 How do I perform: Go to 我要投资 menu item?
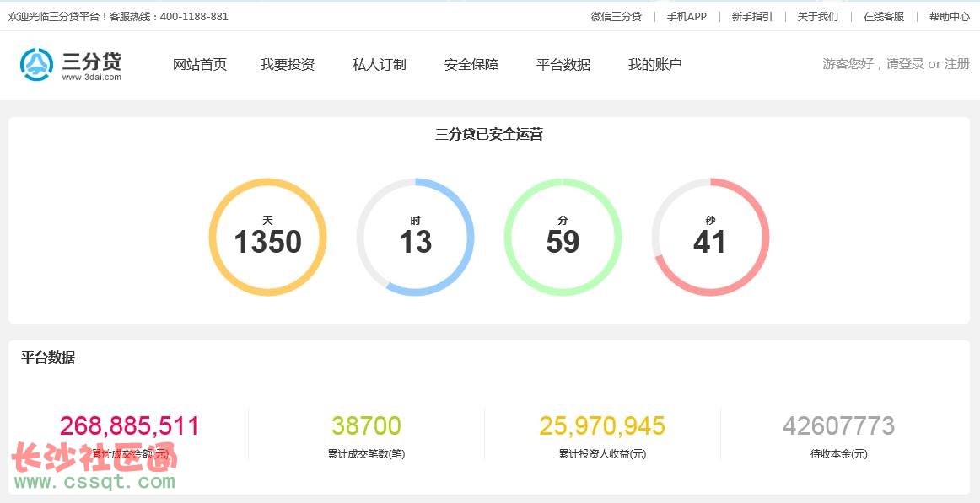click(x=287, y=64)
